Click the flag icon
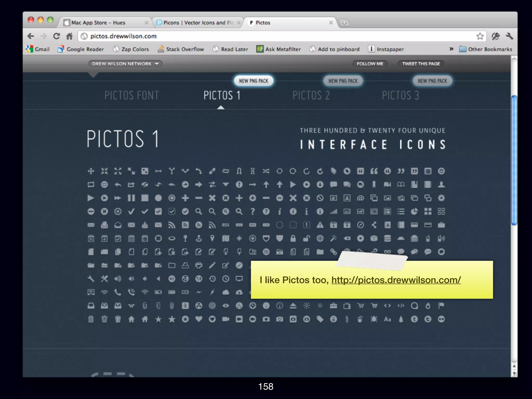The height and width of the screenshot is (399, 532). coord(441,306)
